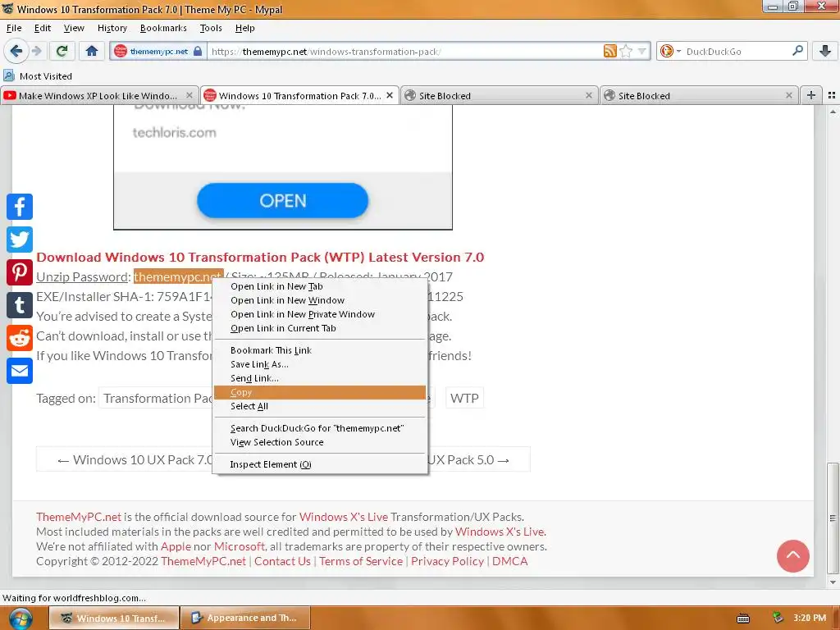Open the DMCA footer link
This screenshot has width=840, height=630.
click(510, 561)
